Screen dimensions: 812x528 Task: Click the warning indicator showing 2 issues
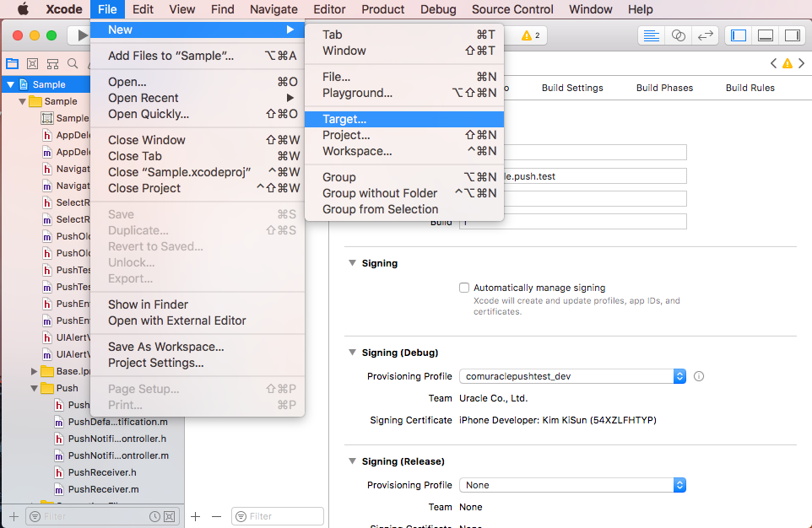(531, 35)
